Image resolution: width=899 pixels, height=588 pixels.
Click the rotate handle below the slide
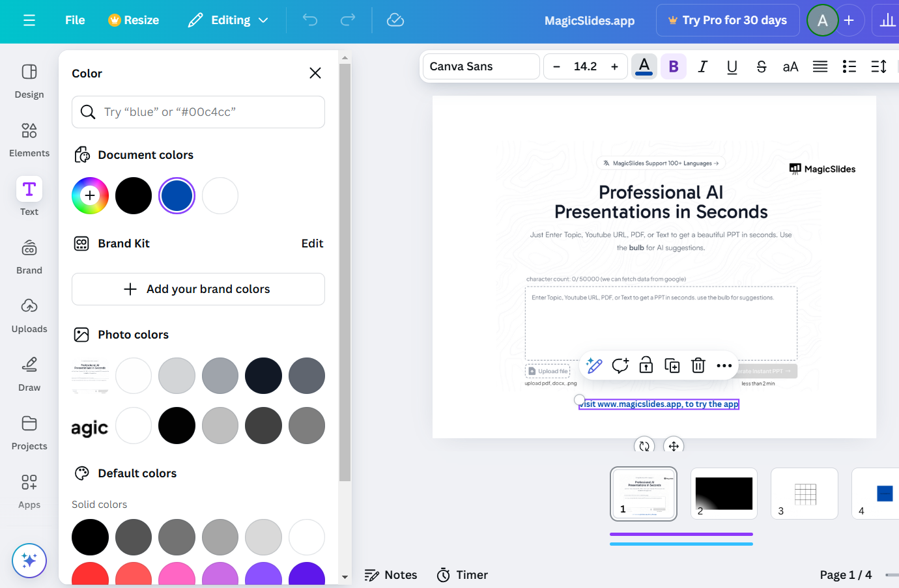pos(644,445)
